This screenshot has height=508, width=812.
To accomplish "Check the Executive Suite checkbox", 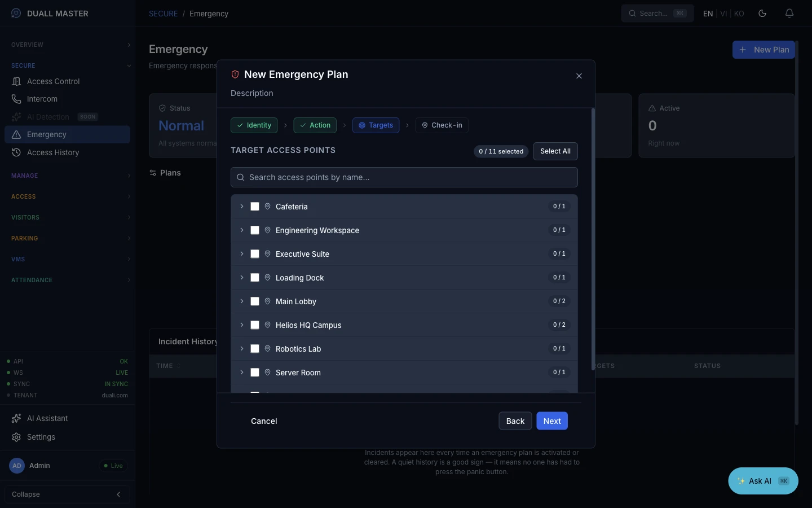I will (x=255, y=254).
